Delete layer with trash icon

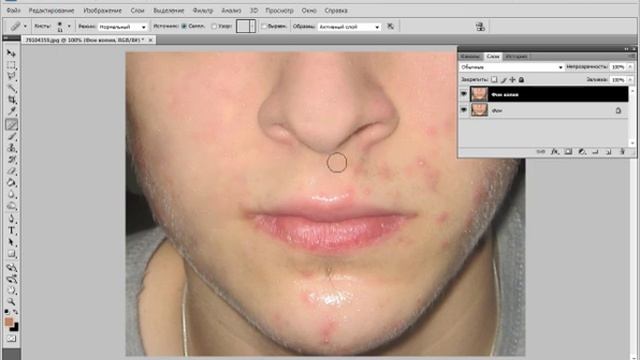(622, 151)
